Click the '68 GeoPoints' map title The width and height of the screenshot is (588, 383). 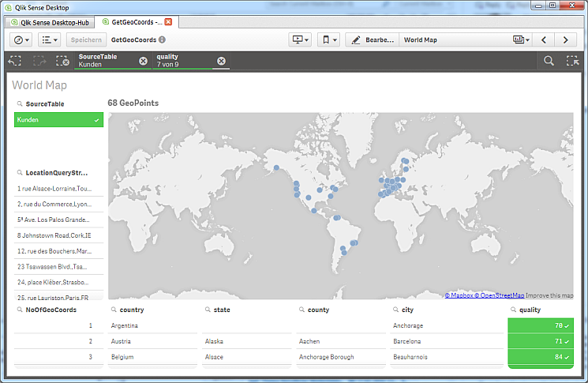[133, 103]
